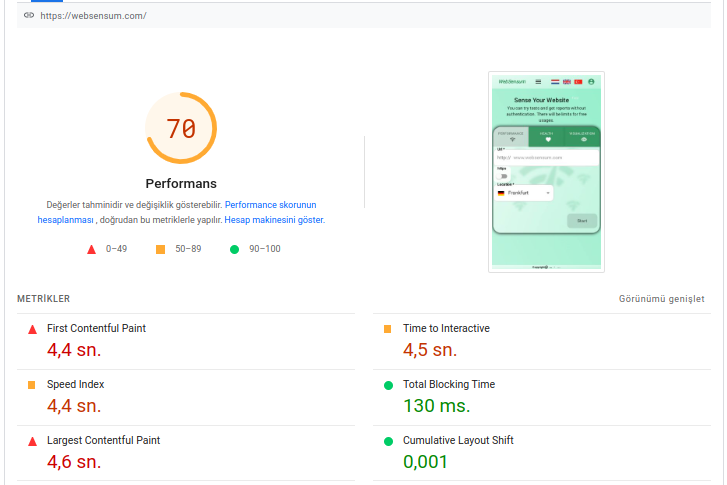Click the First Contentful Paint red triangle icon
The image size is (727, 485).
32,330
